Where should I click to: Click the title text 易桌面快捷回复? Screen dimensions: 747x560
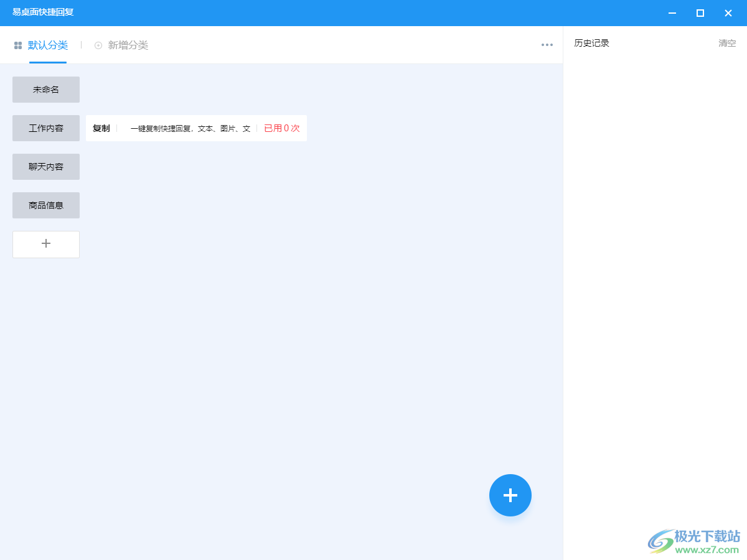point(43,12)
